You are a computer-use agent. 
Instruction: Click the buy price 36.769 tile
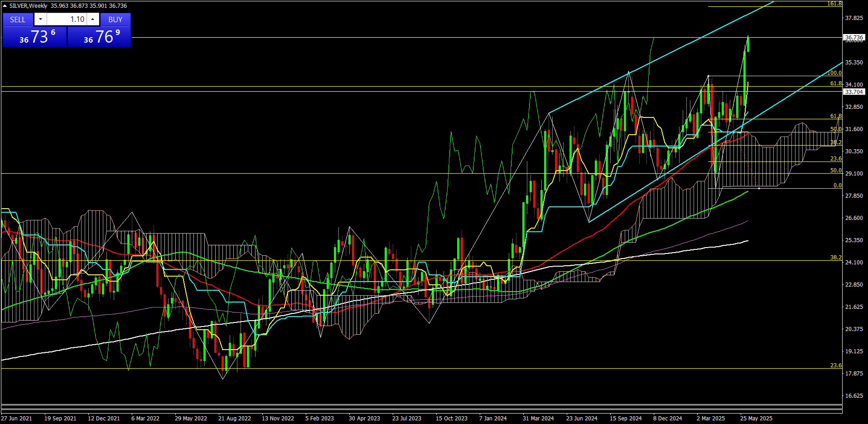tap(99, 37)
